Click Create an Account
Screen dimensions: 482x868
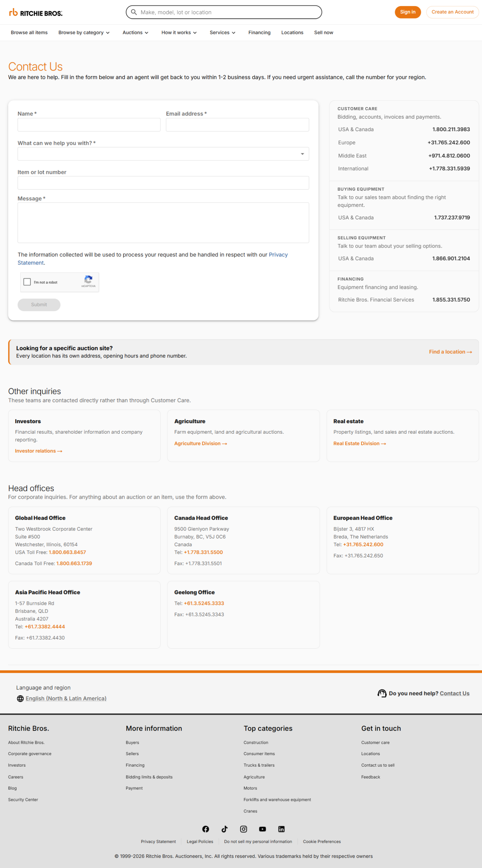tap(452, 12)
